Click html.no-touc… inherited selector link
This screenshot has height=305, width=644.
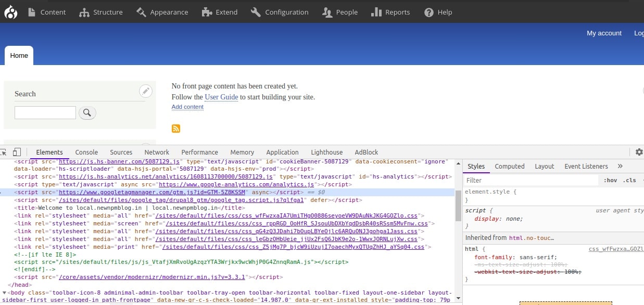(531, 238)
